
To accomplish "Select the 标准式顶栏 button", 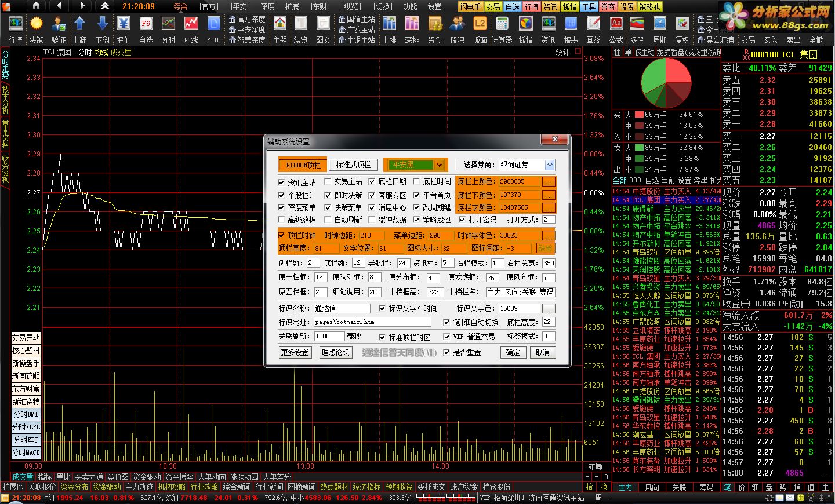I will coord(354,165).
